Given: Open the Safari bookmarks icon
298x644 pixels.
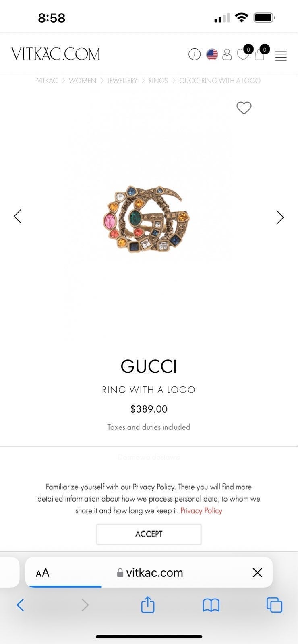Looking at the screenshot, I should pos(211,605).
